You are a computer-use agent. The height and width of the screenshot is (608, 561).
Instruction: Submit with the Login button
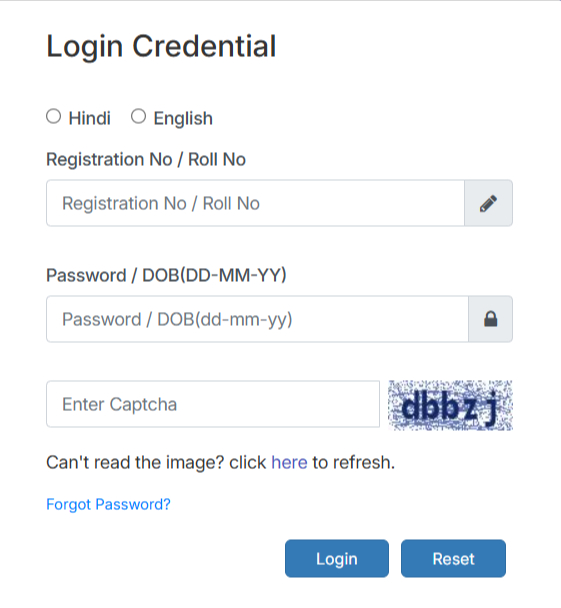click(337, 558)
